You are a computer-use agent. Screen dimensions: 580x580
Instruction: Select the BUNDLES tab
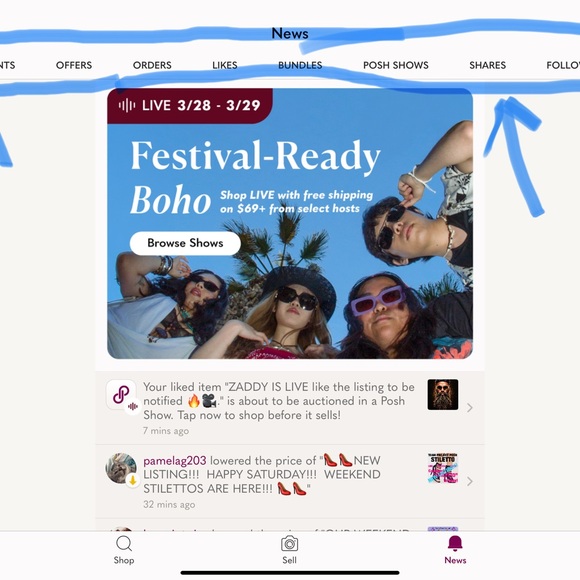coord(300,65)
